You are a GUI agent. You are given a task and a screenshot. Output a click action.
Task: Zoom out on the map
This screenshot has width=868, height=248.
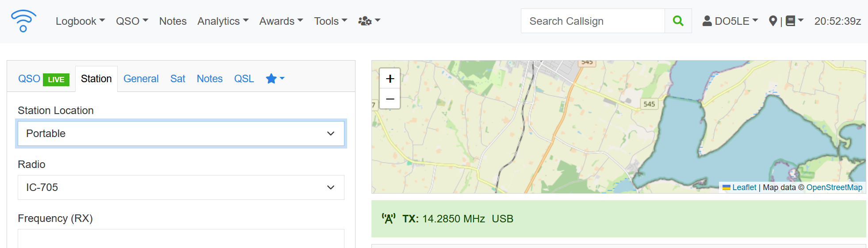390,99
